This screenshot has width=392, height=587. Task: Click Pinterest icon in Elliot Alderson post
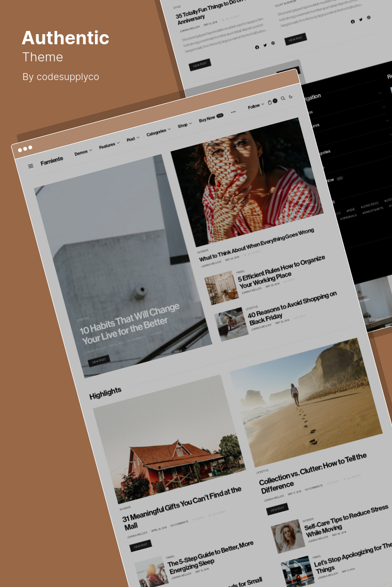tap(369, 17)
